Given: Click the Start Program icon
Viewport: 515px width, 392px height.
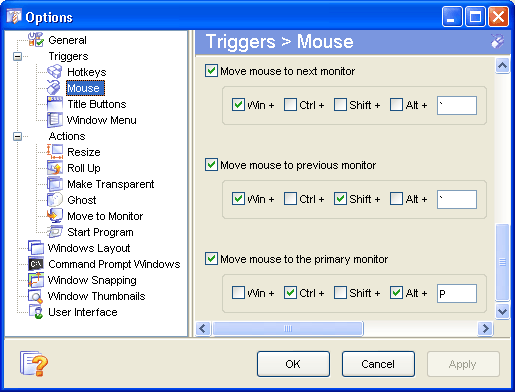Looking at the screenshot, I should (x=55, y=232).
